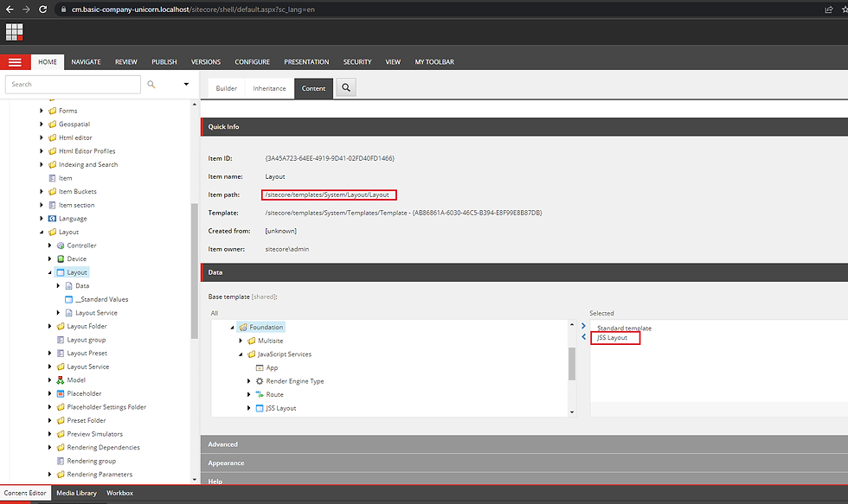This screenshot has height=504, width=848.
Task: Open the NAVIGATE ribbon tab
Action: [x=86, y=62]
